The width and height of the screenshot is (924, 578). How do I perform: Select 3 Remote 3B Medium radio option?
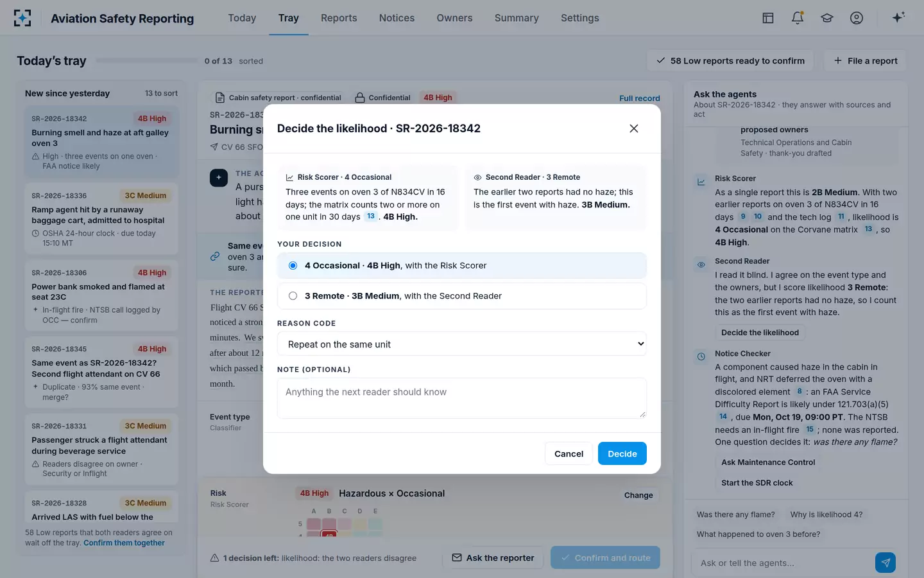462,296
